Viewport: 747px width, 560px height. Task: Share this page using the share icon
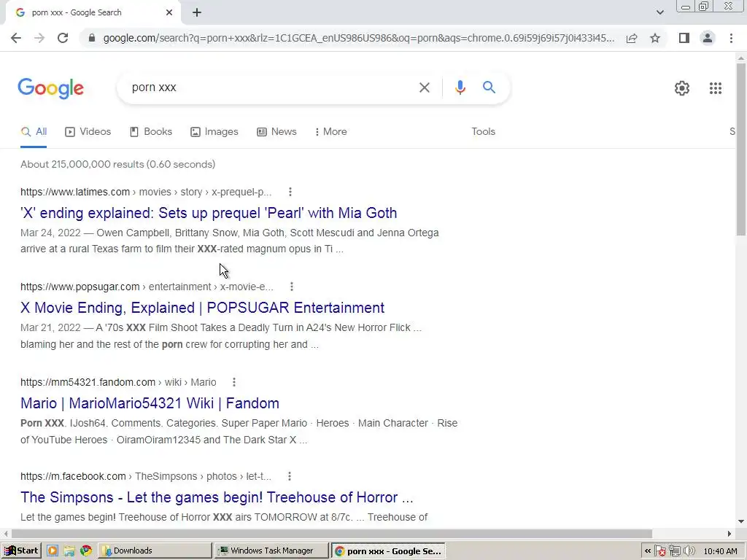click(x=632, y=38)
